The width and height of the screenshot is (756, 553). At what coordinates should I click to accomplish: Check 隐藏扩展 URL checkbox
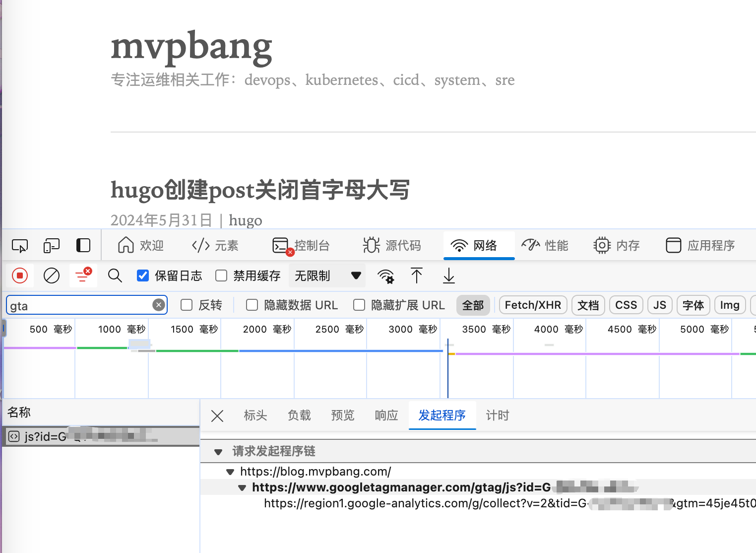(359, 305)
